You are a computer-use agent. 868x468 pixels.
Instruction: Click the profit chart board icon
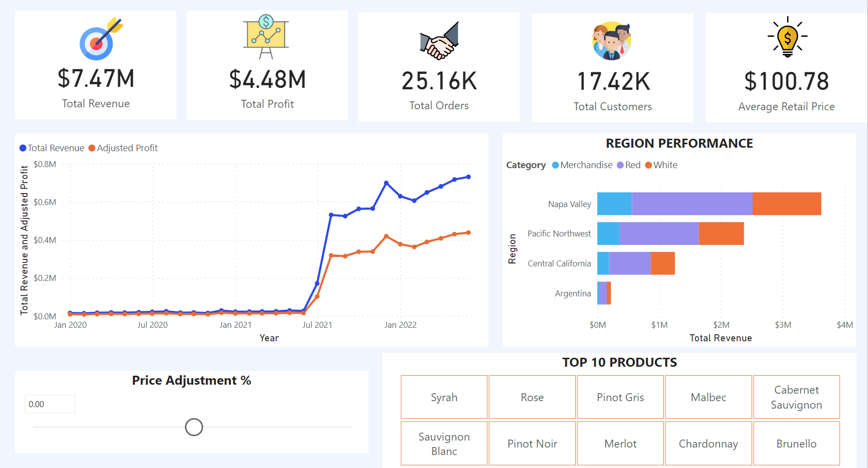click(266, 36)
